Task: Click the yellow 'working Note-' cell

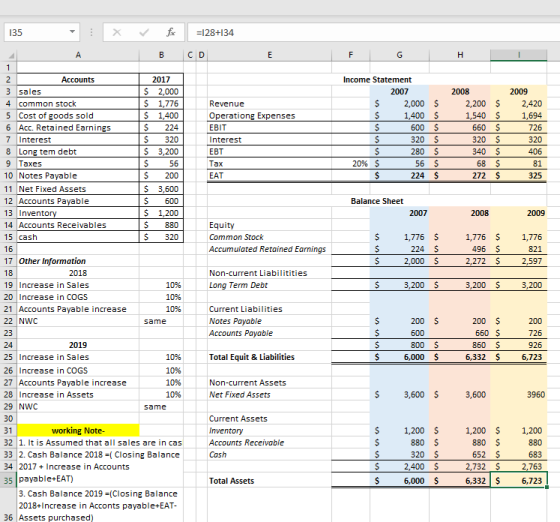Action: tap(78, 431)
